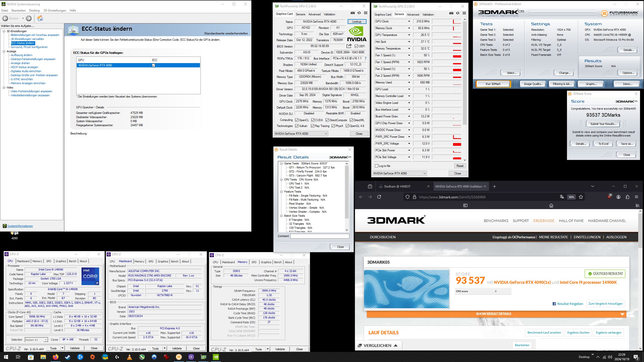Click the Zurück back arrow in NVIDIA Systemsteuerung
644x362 pixels.
click(5, 18)
